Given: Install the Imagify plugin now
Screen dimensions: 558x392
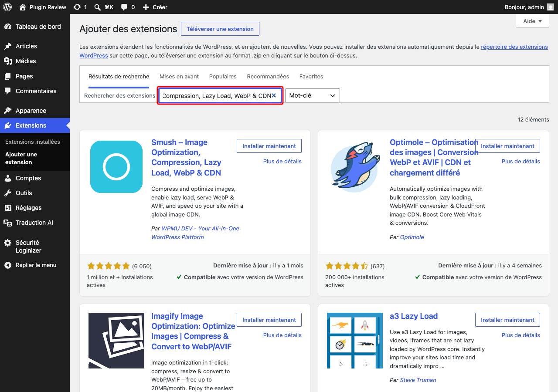Looking at the screenshot, I should click(x=269, y=320).
